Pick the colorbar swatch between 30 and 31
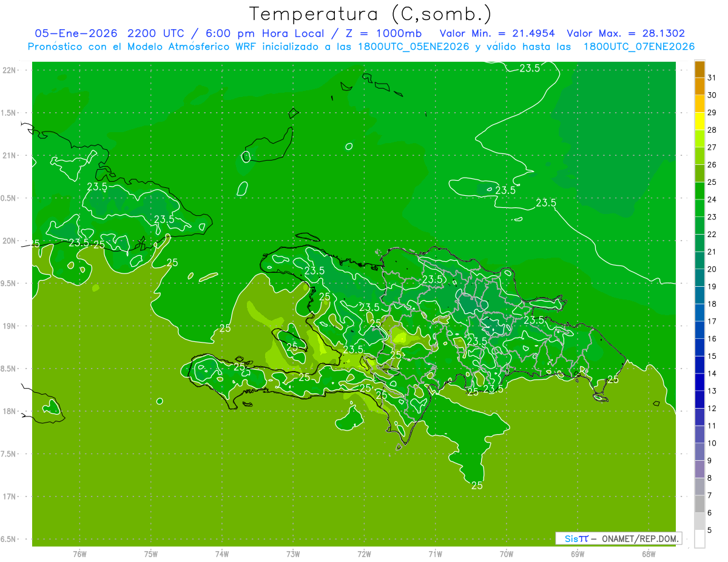The image size is (728, 562). (699, 86)
